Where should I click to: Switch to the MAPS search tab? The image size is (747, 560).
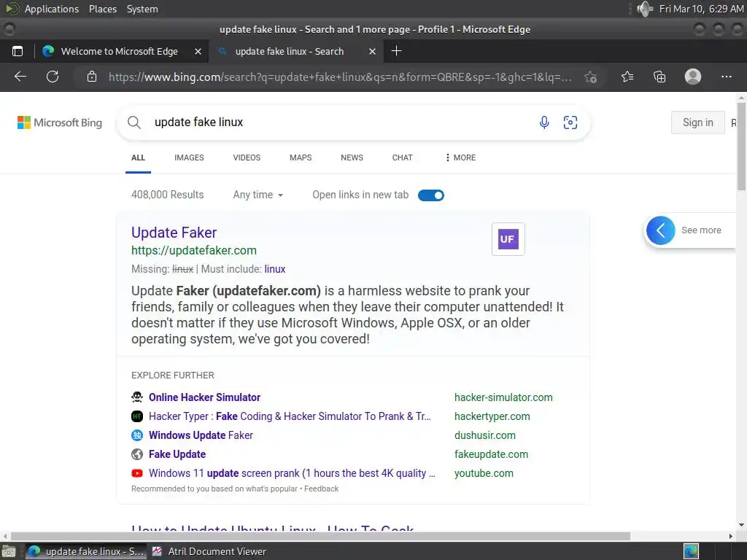[301, 157]
